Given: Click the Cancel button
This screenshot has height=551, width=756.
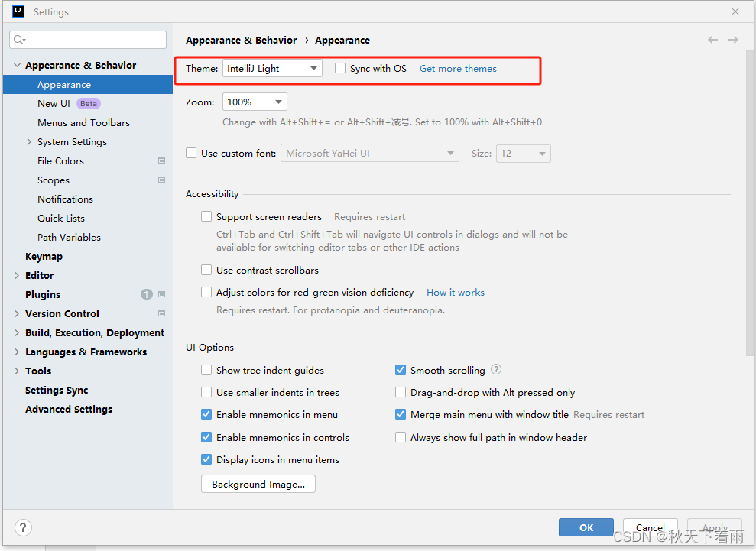Looking at the screenshot, I should [x=651, y=527].
